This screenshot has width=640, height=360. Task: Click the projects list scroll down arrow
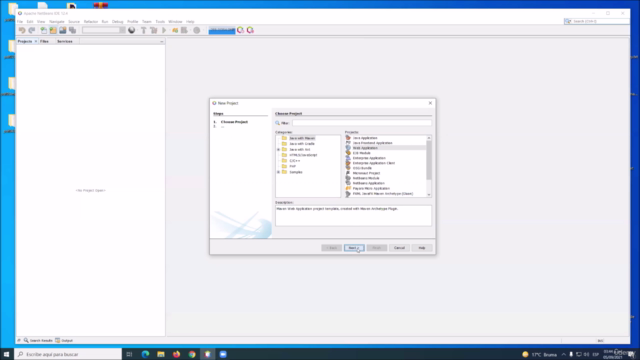429,195
